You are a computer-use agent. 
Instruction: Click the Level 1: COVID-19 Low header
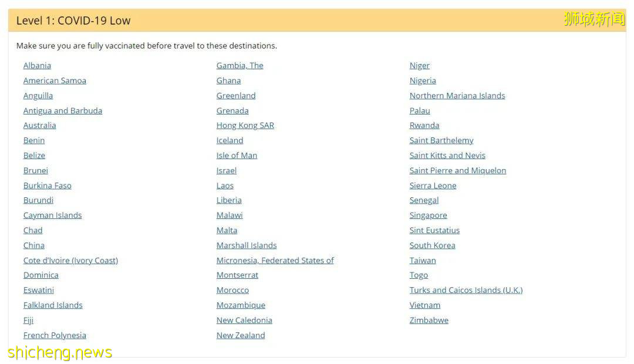tap(73, 21)
